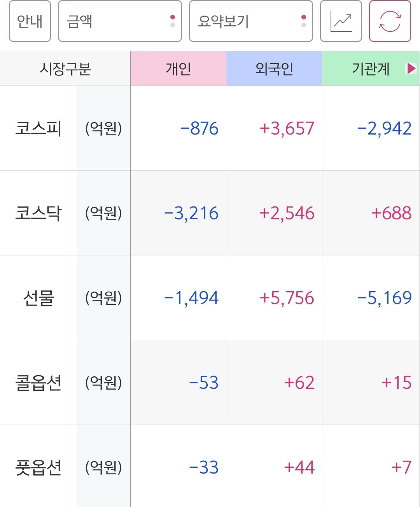Image resolution: width=420 pixels, height=507 pixels.
Task: Select the 외국인 column header
Action: coord(274,69)
